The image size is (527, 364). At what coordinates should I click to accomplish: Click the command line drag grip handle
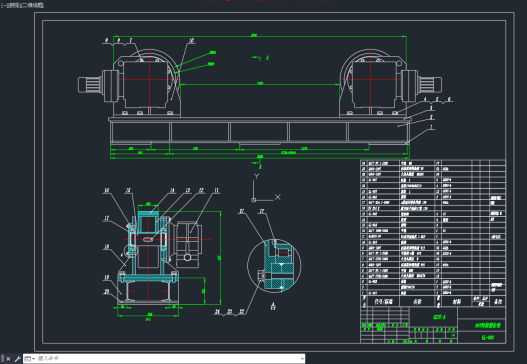pyautogui.click(x=3, y=359)
